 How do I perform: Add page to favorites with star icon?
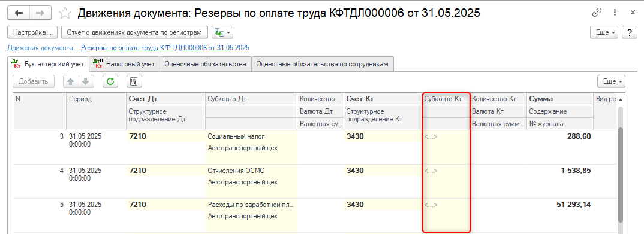pyautogui.click(x=65, y=13)
